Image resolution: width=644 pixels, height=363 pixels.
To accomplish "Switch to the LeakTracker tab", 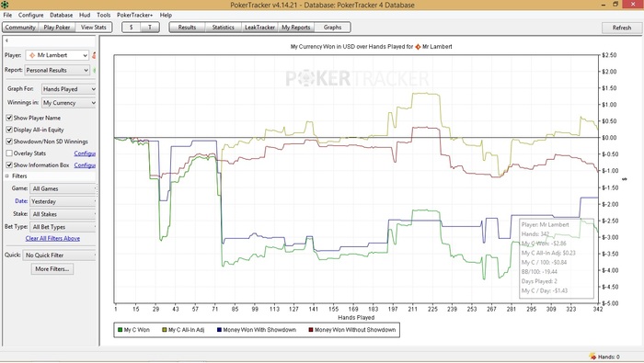I will (x=259, y=27).
